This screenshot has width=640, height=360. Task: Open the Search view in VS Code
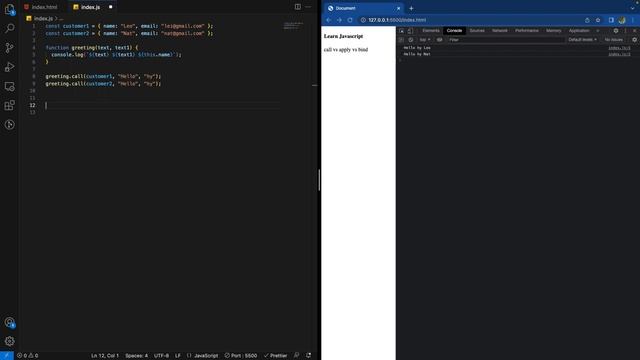click(x=9, y=28)
